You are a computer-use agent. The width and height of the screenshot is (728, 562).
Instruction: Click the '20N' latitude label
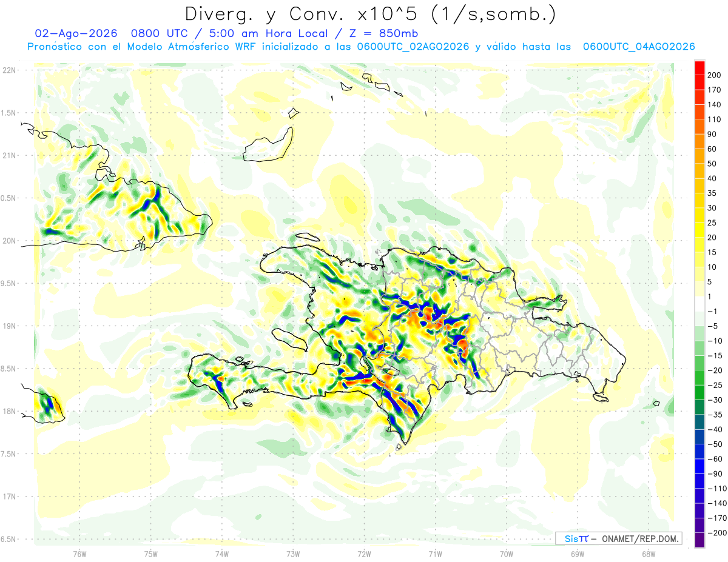(9, 241)
